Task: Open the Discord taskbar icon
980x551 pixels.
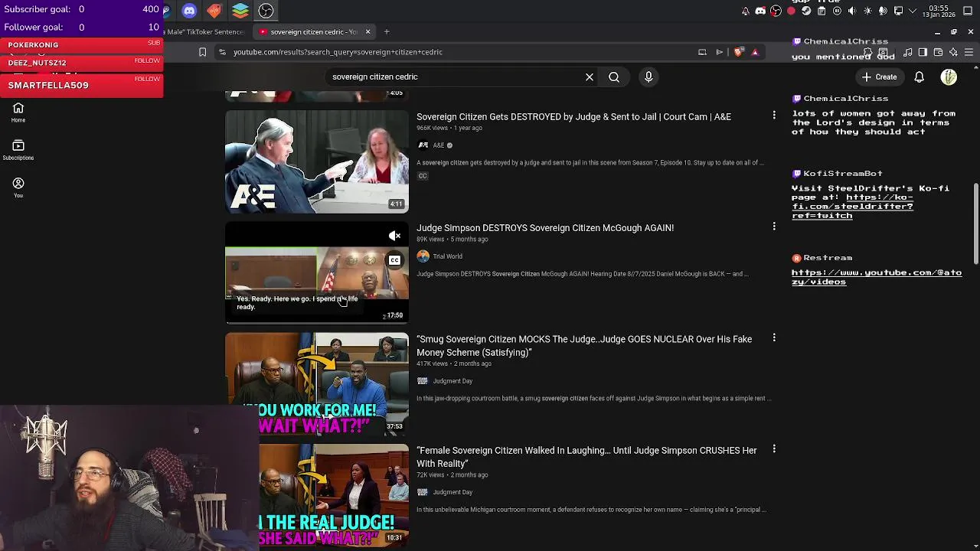Action: tap(189, 11)
